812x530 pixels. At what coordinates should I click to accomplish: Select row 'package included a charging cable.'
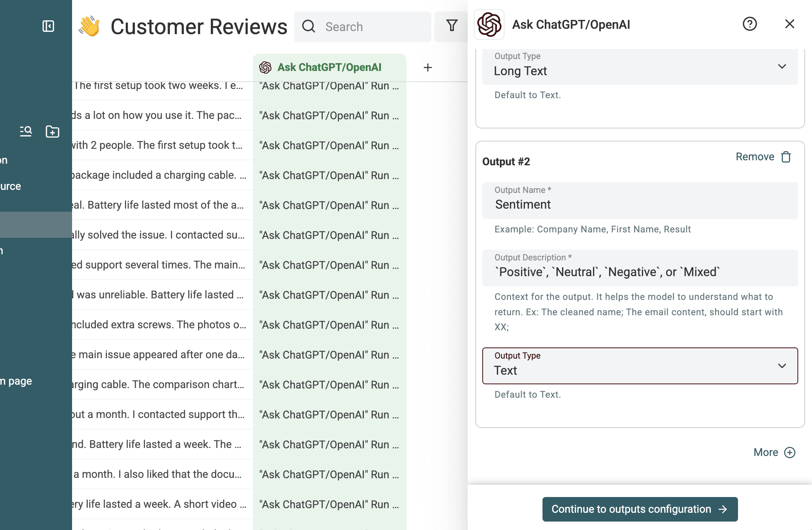pyautogui.click(x=163, y=175)
